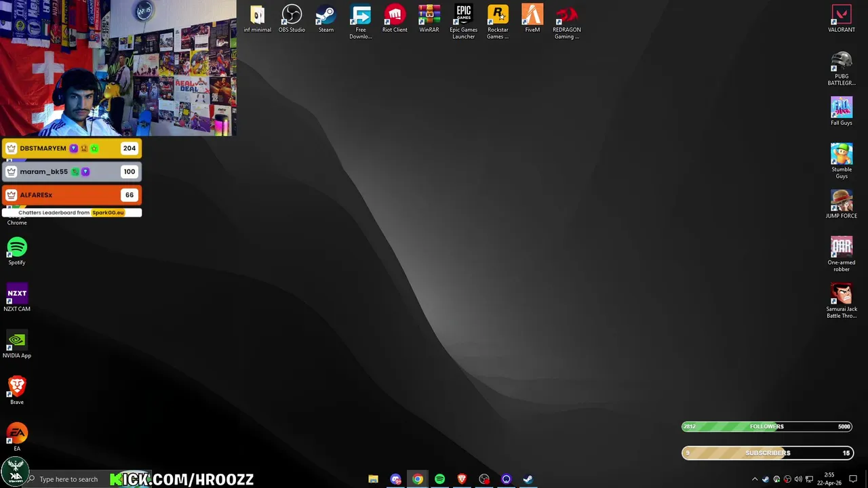Click the Followers progress bar

767,426
